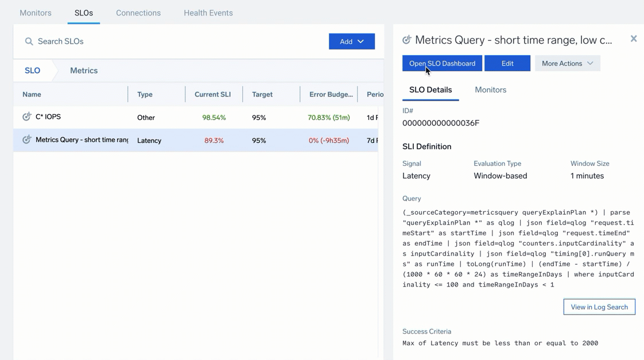Go to the Health Events tab
The height and width of the screenshot is (360, 644).
pos(208,13)
